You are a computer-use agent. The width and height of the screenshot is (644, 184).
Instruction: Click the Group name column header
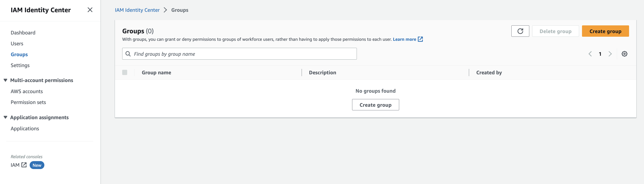coord(157,73)
